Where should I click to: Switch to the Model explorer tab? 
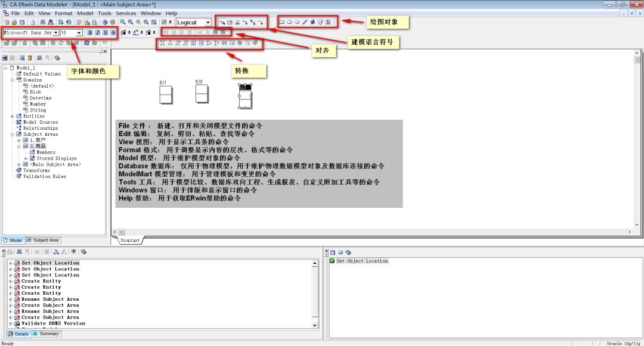[x=13, y=240]
